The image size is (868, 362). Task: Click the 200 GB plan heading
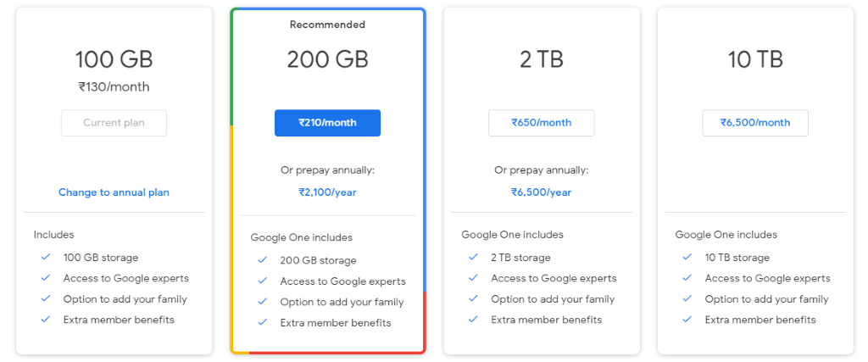pyautogui.click(x=327, y=59)
